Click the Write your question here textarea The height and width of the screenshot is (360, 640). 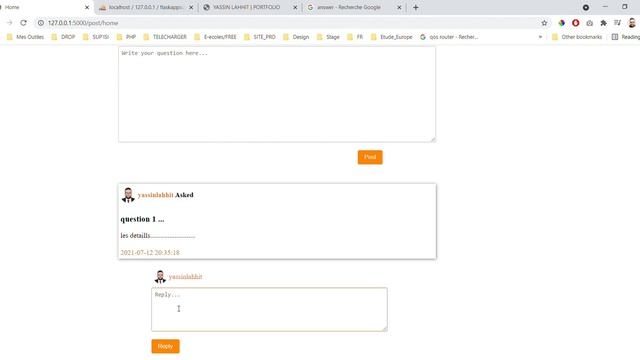[277, 94]
